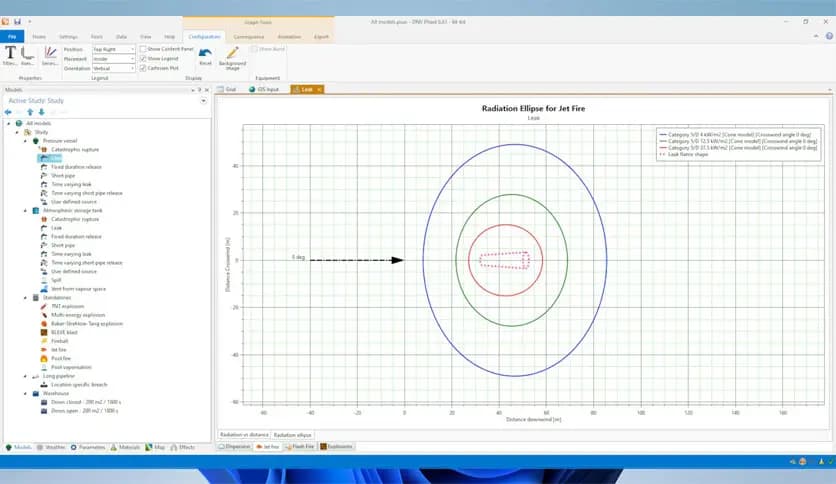Open the File menu
Image resolution: width=836 pixels, height=484 pixels.
click(12, 37)
